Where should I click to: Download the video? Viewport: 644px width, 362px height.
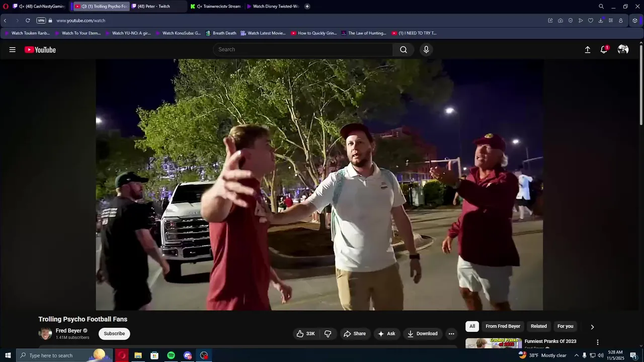pos(423,334)
